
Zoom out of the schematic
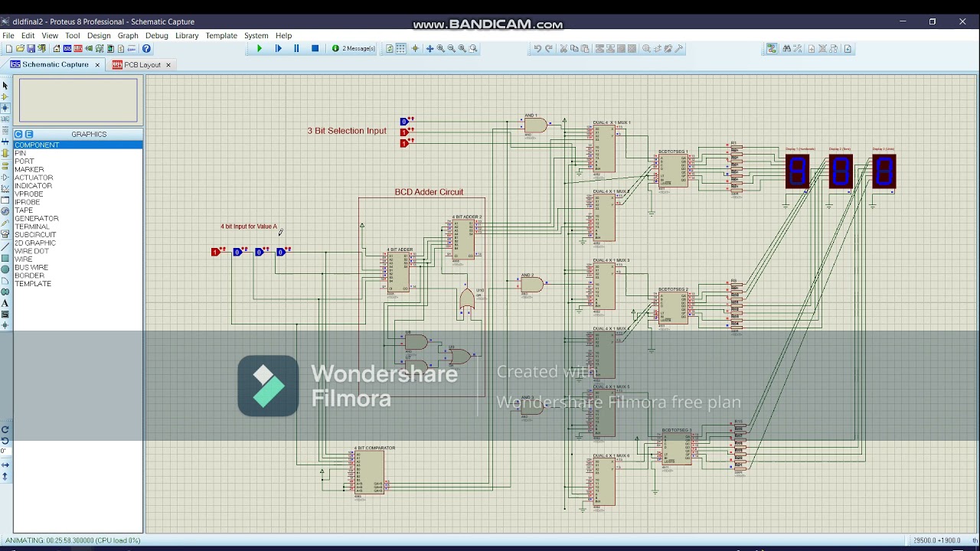(x=451, y=48)
